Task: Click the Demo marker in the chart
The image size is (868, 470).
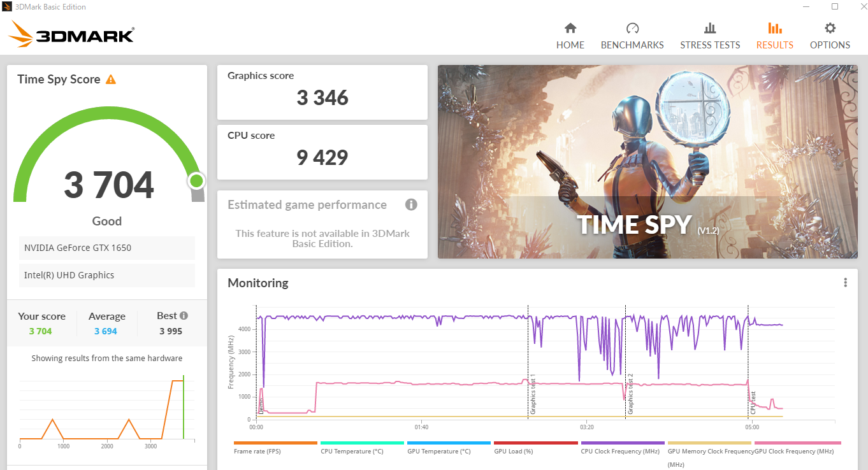Action: coord(261,406)
